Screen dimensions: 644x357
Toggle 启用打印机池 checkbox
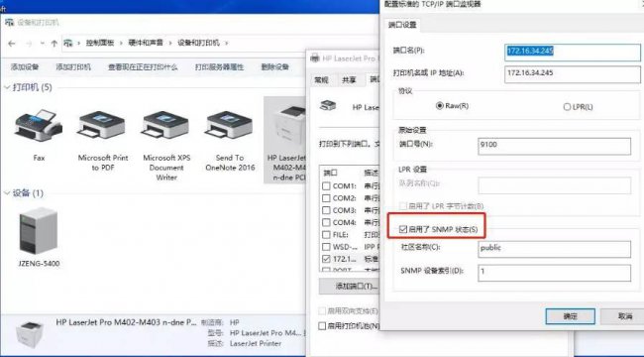322,325
